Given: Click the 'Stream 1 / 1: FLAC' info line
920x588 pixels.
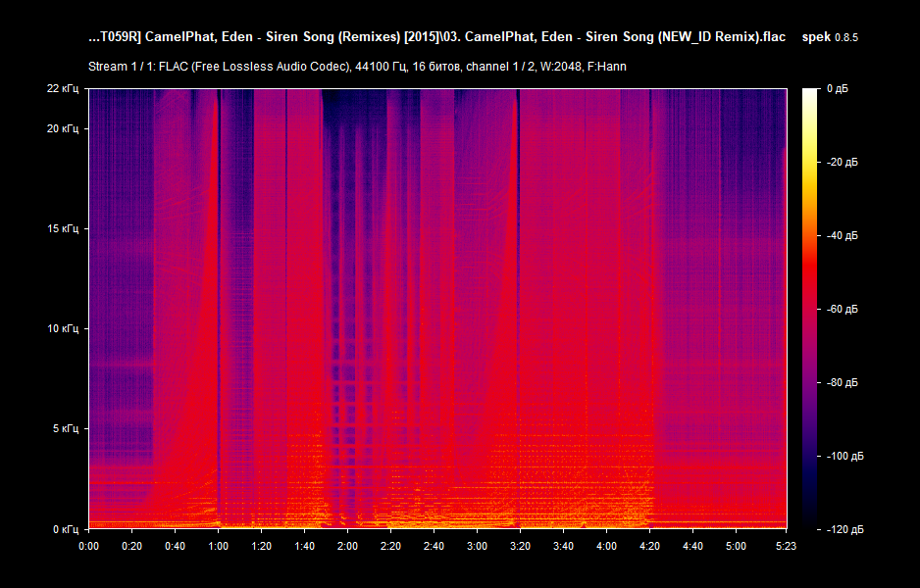Looking at the screenshot, I should point(357,67).
